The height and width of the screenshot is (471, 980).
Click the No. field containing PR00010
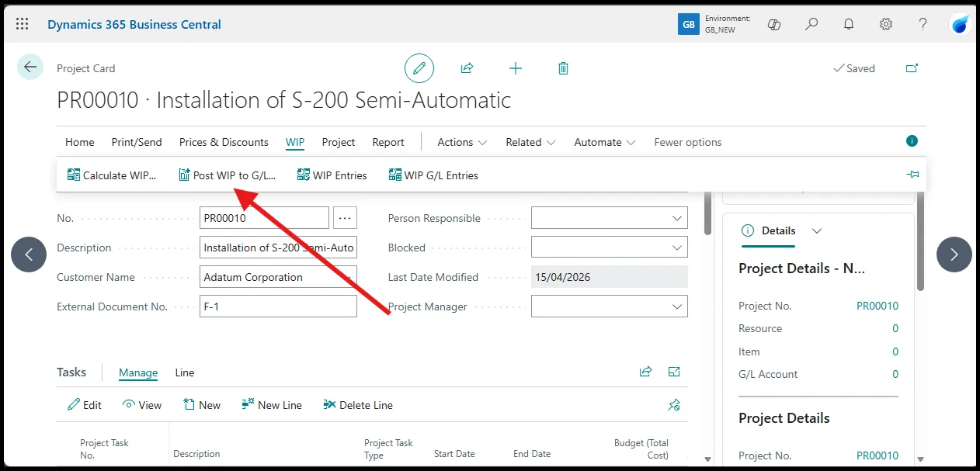coord(264,218)
